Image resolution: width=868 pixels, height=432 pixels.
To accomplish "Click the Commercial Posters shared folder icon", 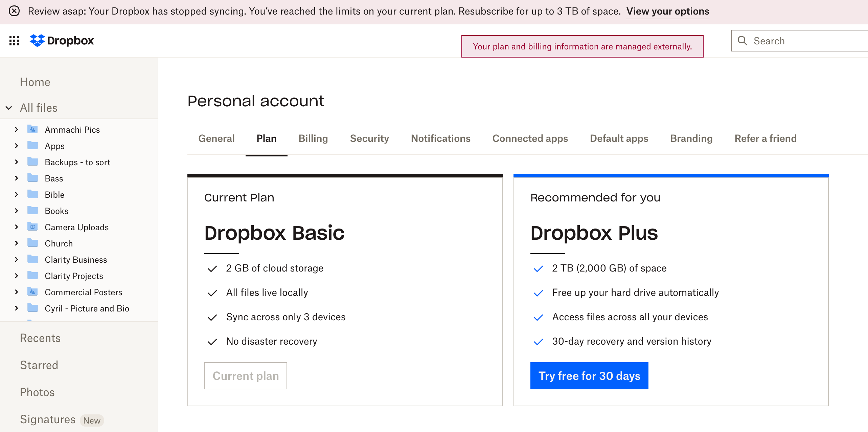I will (x=32, y=292).
